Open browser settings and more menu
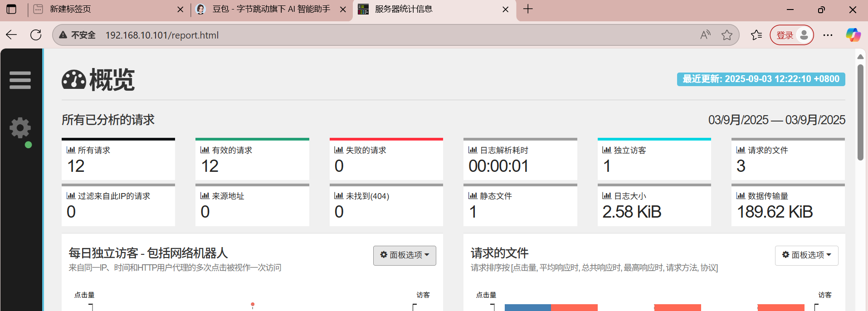Screen dimensions: 868x311 pyautogui.click(x=828, y=35)
